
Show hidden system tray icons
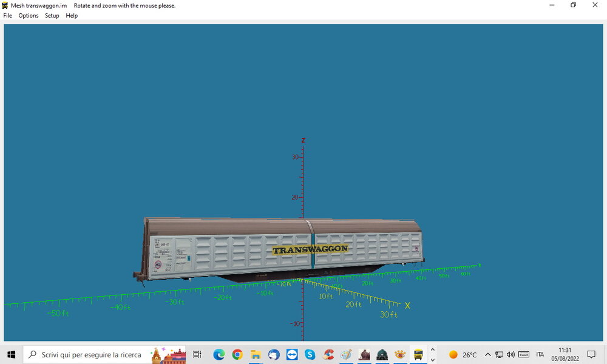[x=488, y=354]
